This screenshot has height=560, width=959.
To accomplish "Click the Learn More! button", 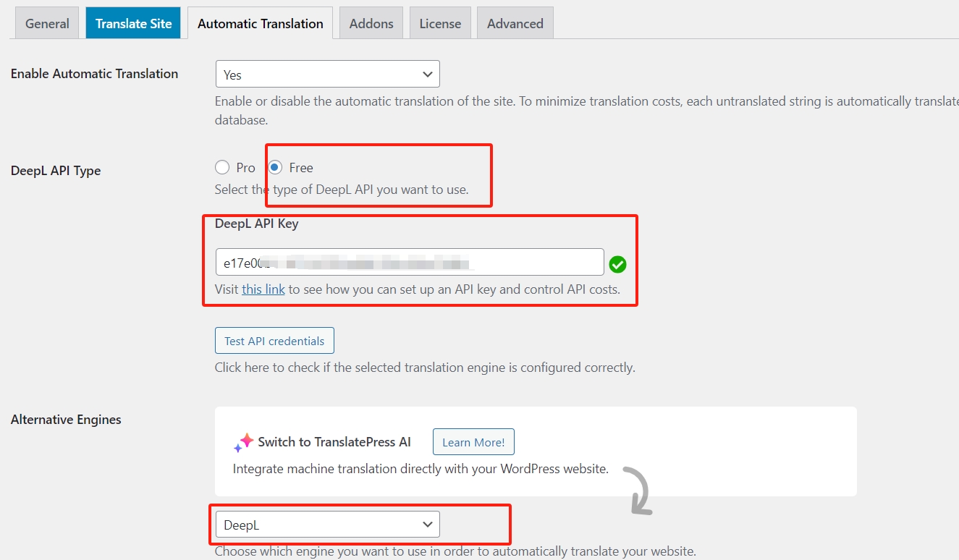I will pos(473,442).
